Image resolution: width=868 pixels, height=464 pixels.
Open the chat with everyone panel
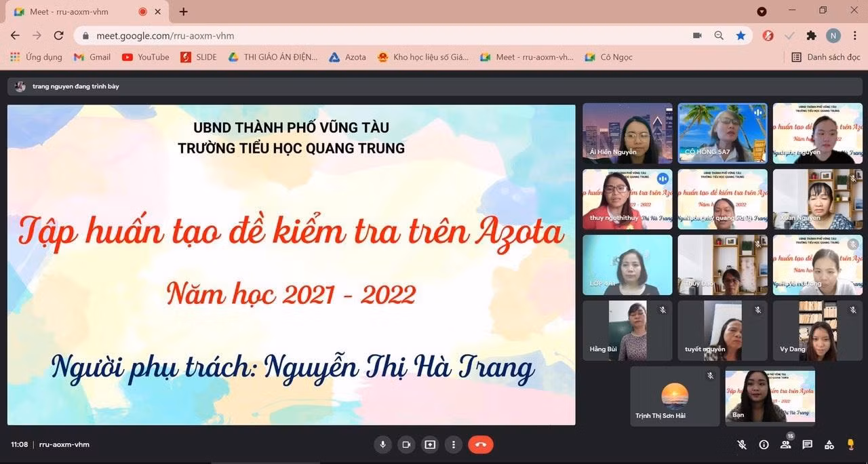(807, 445)
